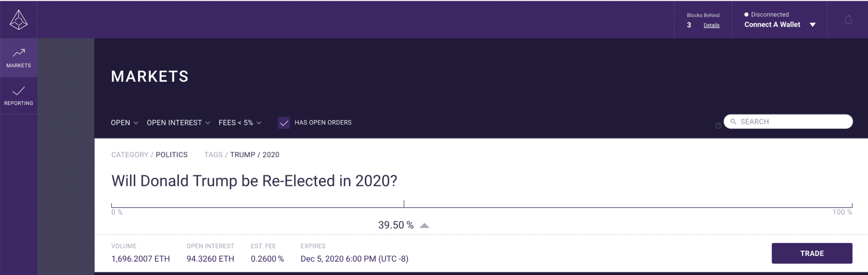The image size is (868, 275).
Task: Focus the Search markets input field
Action: pos(793,122)
